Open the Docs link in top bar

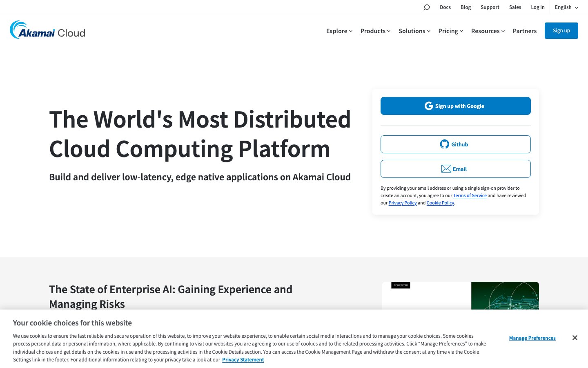(445, 7)
